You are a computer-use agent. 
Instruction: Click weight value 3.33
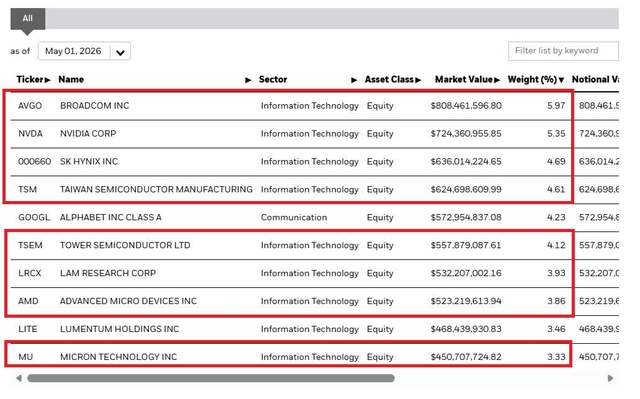pyautogui.click(x=556, y=357)
